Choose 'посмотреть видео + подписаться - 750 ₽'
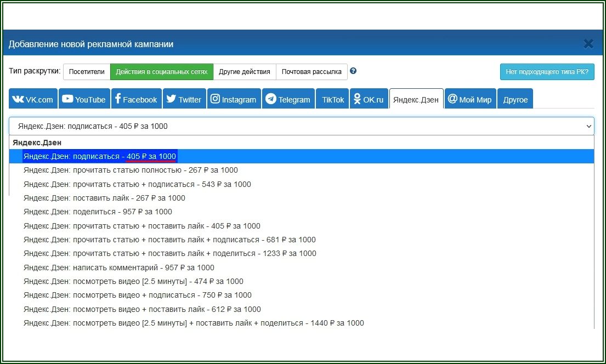The image size is (606, 364). click(302, 295)
